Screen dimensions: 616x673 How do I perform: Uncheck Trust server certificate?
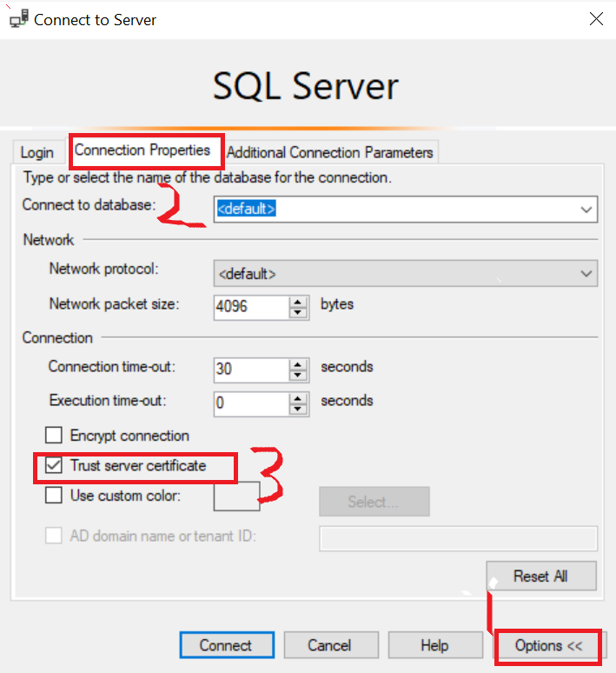54,465
